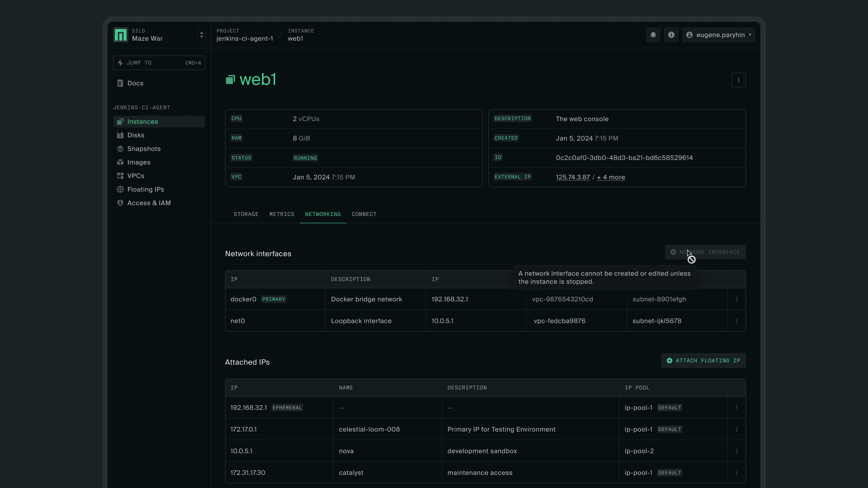Click the Maze War silo logo icon
868x488 pixels.
coord(120,35)
